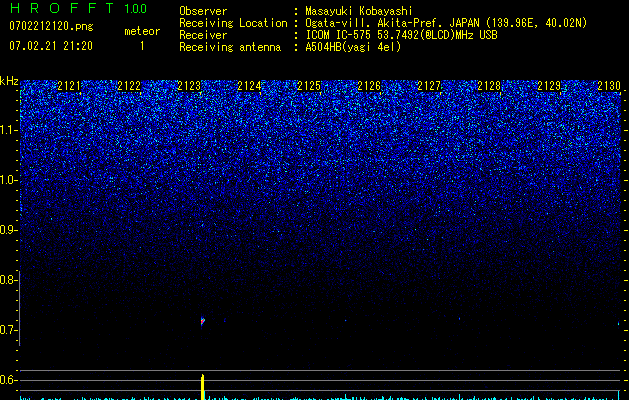
Task: Click the 0.6 kHz axis label
Action: [8, 380]
